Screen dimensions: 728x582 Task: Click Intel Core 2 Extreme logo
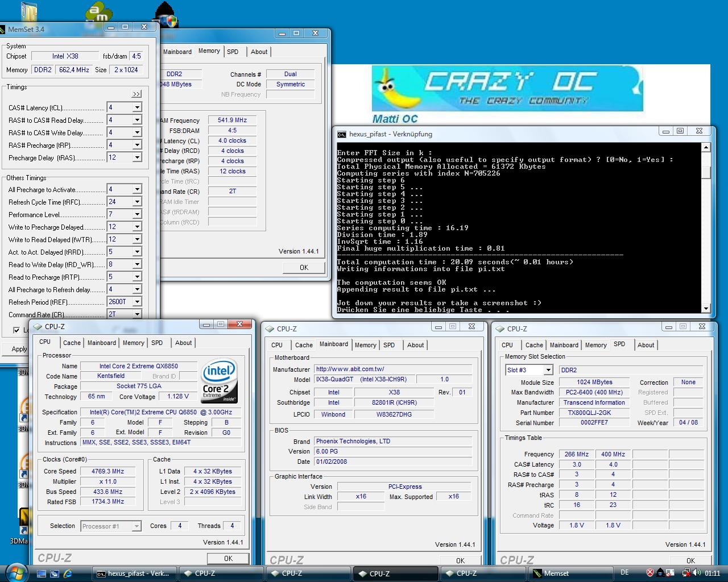pyautogui.click(x=220, y=381)
